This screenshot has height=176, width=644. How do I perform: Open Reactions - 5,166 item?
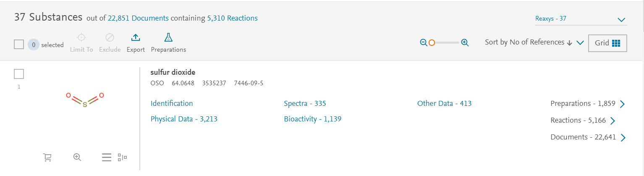pos(583,121)
